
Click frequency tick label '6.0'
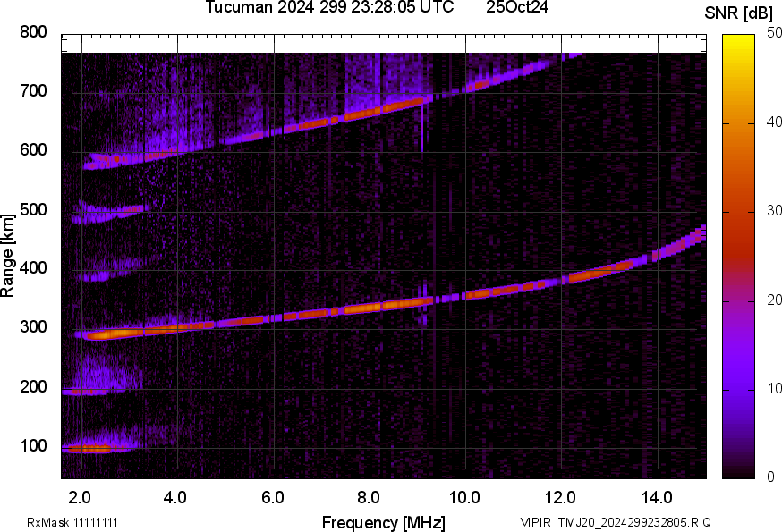click(272, 498)
